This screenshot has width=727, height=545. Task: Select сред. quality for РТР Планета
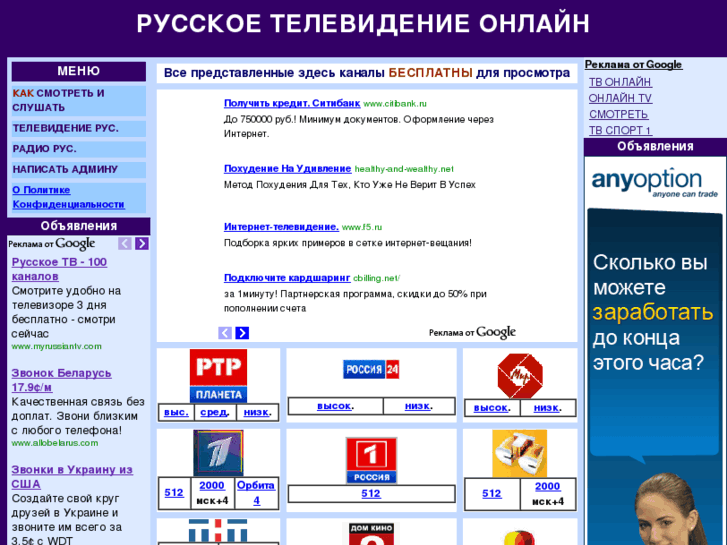215,412
